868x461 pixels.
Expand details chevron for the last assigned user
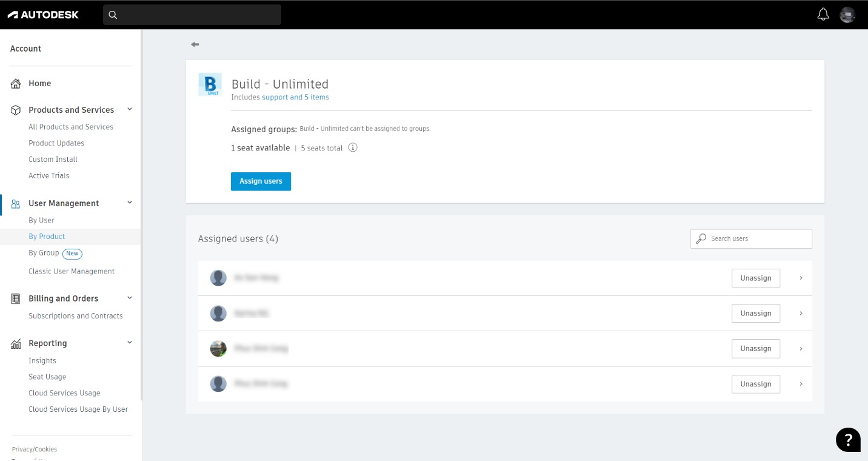801,384
